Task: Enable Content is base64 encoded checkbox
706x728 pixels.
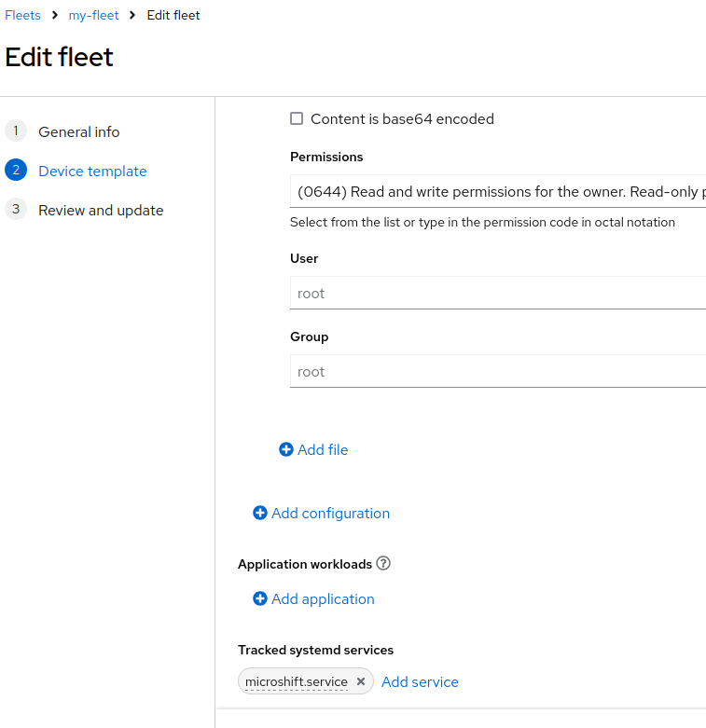Action: 297,119
